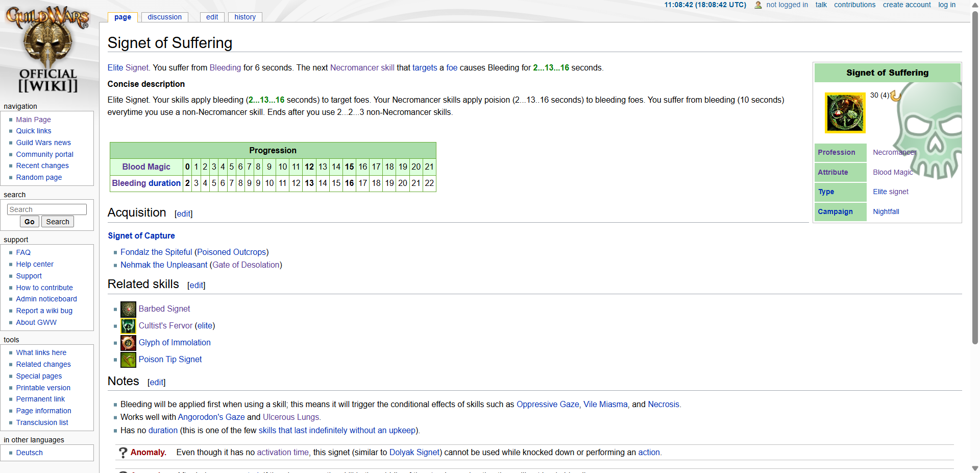Click Bleeding duration in the progression table

146,183
